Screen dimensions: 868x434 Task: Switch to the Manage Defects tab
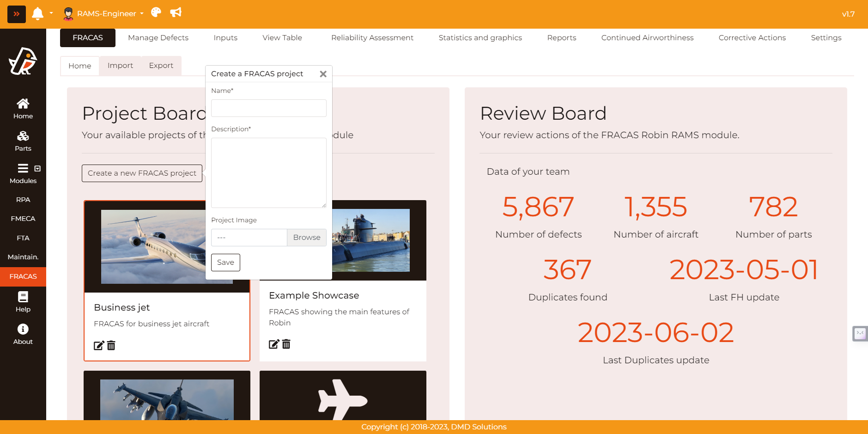[158, 38]
